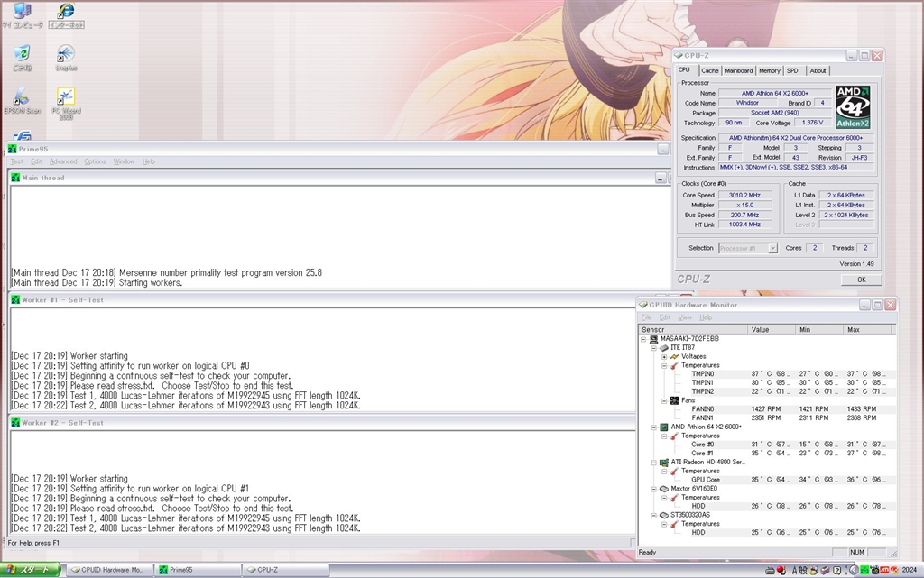Collapse the Temperatures node under ITE IT87
This screenshot has height=578, width=924.
[x=664, y=365]
